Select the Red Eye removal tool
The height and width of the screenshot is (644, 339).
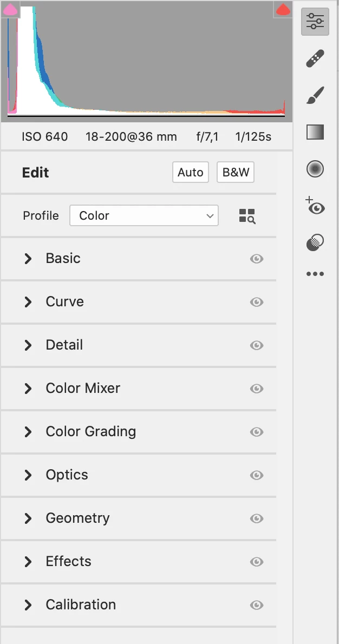(315, 206)
